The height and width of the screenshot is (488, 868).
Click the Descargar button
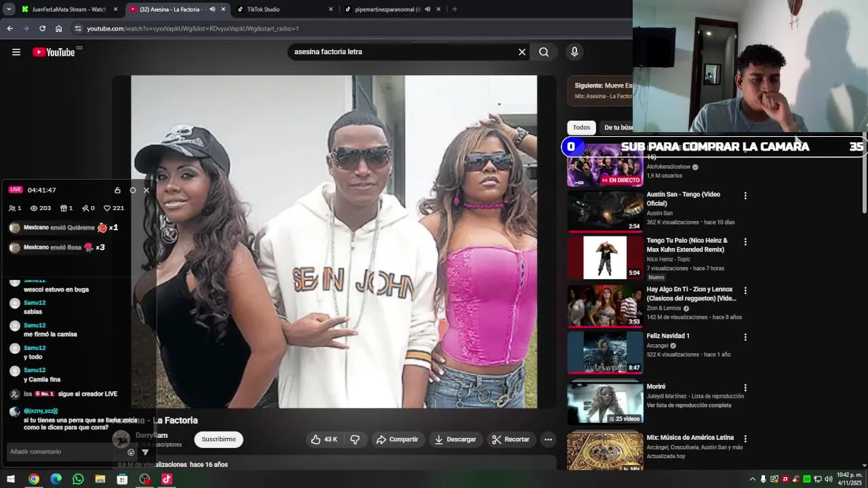455,439
